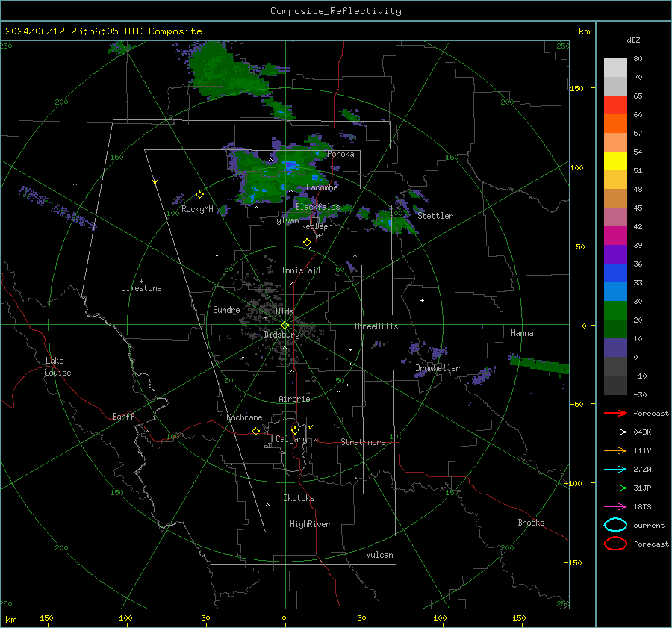Click the light gray swatch below 80
The image size is (672, 628).
[x=615, y=68]
